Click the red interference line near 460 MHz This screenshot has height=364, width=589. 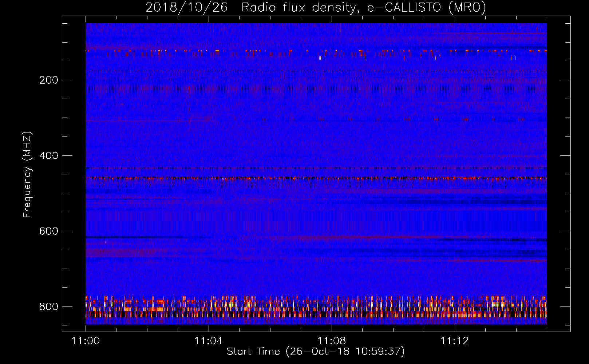tap(316, 178)
